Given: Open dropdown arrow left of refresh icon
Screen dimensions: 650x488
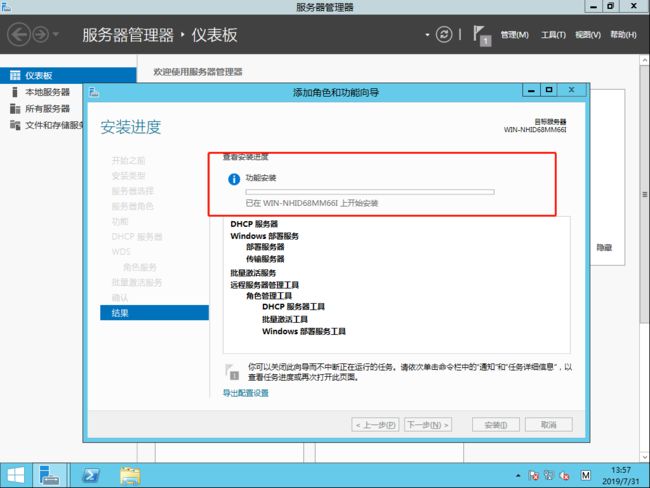Looking at the screenshot, I should 427,35.
